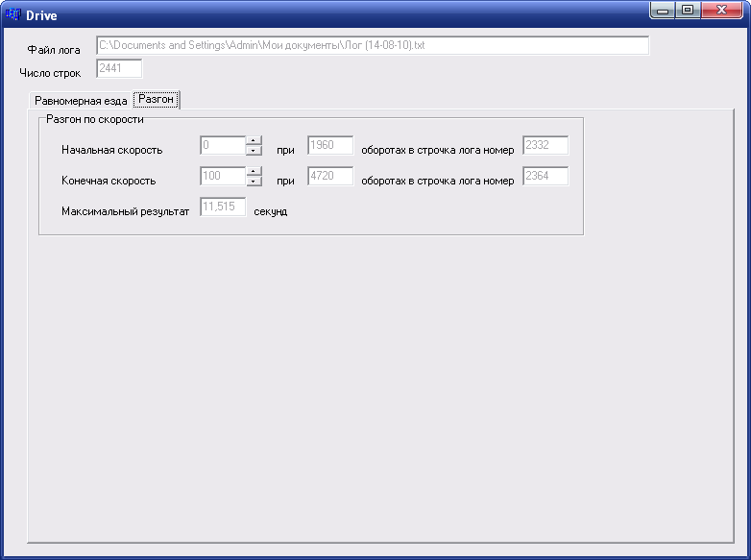Click the Число строк label
The width and height of the screenshot is (751, 560).
click(50, 73)
